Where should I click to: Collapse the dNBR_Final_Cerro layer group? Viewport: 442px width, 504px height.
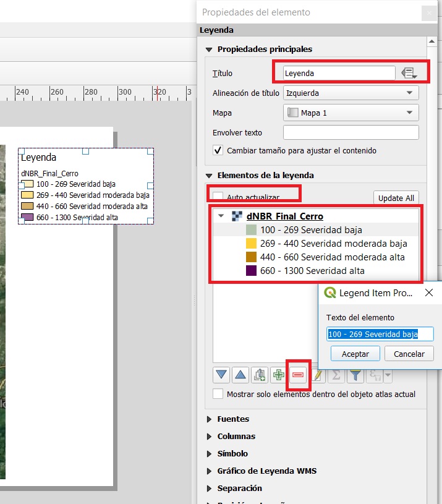pyautogui.click(x=221, y=216)
